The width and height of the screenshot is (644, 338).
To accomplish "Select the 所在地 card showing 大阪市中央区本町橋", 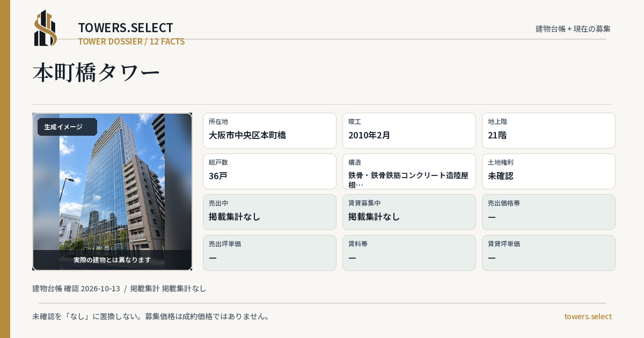I will pyautogui.click(x=269, y=130).
